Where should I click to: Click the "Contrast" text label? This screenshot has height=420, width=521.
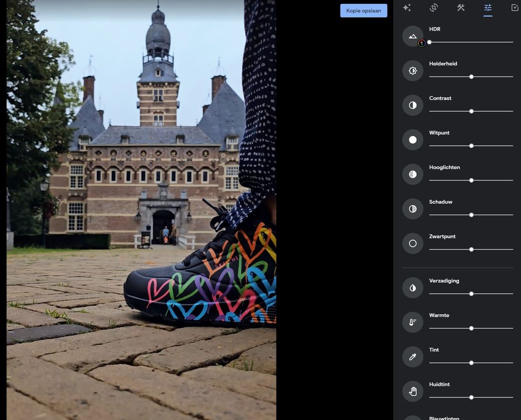point(440,98)
